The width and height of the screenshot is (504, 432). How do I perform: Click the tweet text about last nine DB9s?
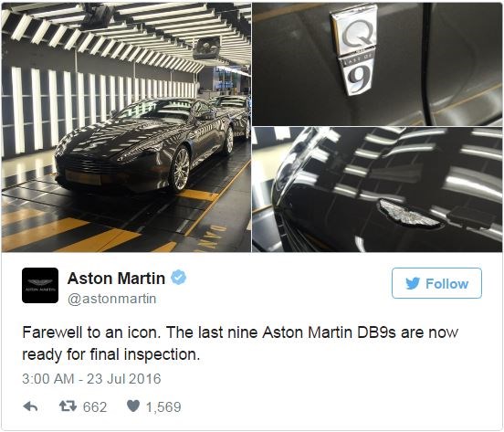point(240,343)
